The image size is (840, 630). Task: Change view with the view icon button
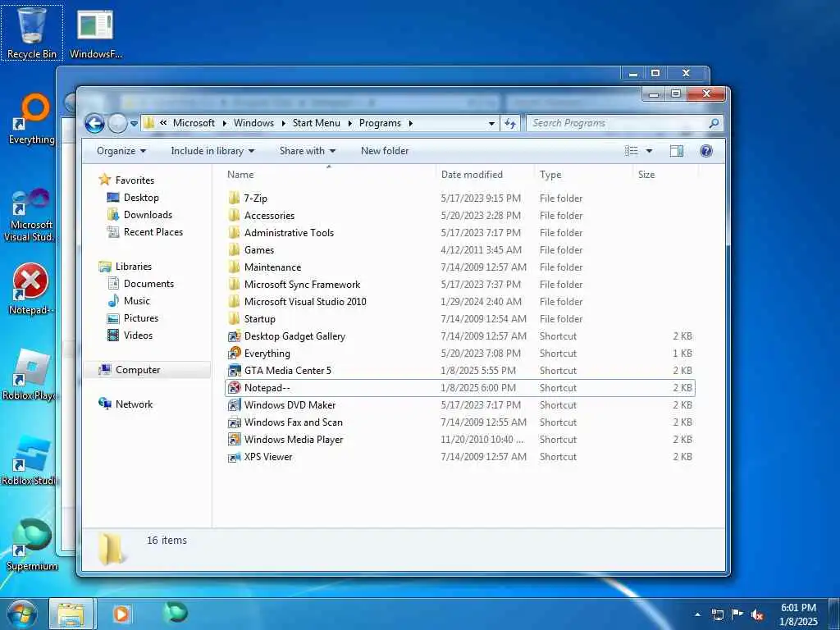pos(632,151)
